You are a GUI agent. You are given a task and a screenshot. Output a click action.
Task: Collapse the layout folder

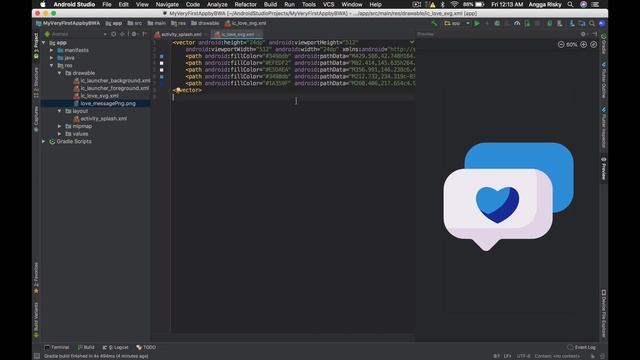click(x=60, y=111)
